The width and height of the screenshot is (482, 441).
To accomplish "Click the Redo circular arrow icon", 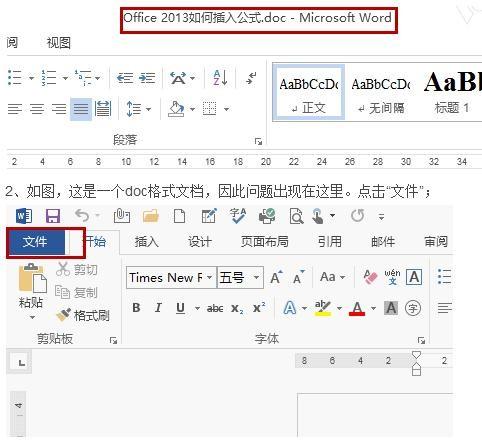I will tap(358, 216).
